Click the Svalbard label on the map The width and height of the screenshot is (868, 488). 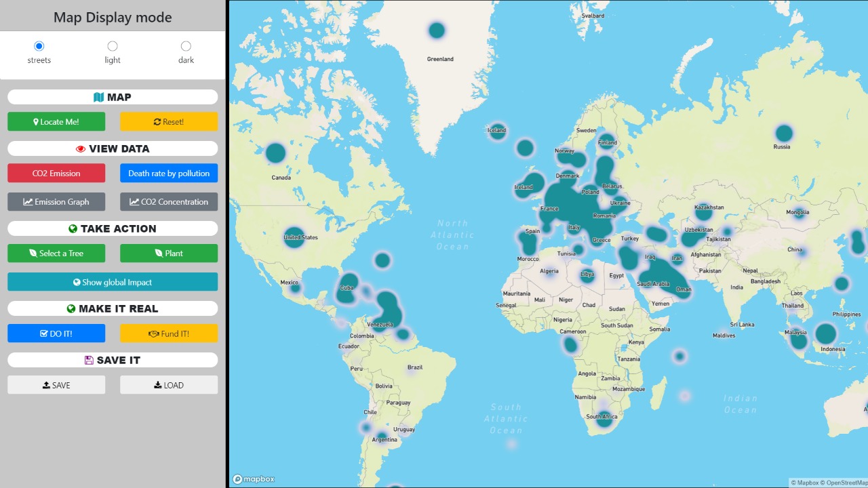pos(593,16)
